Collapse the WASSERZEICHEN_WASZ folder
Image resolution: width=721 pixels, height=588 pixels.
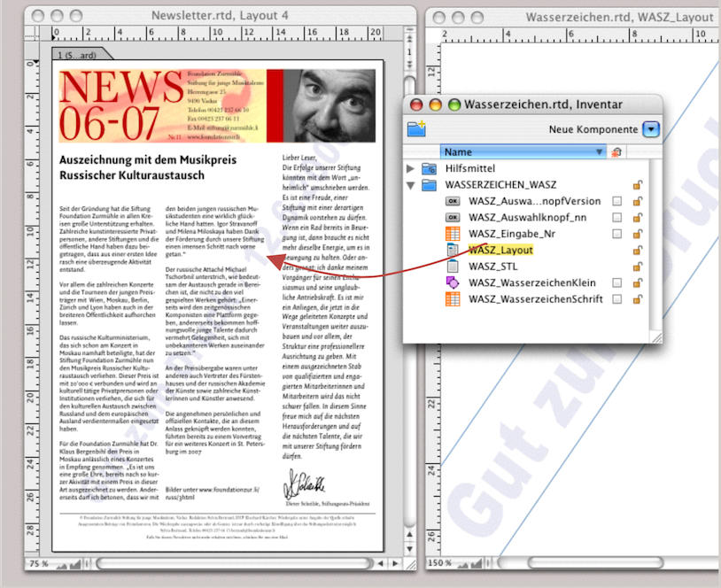tap(410, 186)
